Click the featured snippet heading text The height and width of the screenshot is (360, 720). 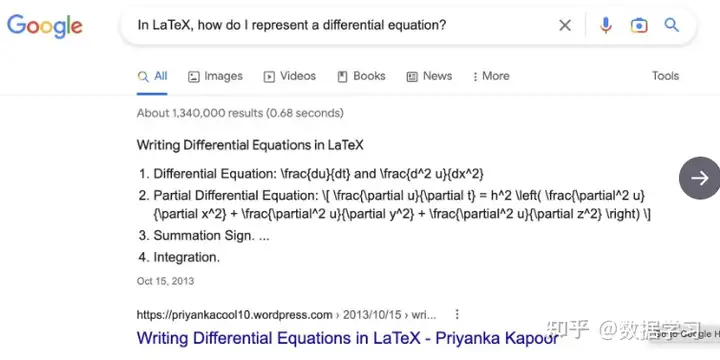click(x=250, y=146)
